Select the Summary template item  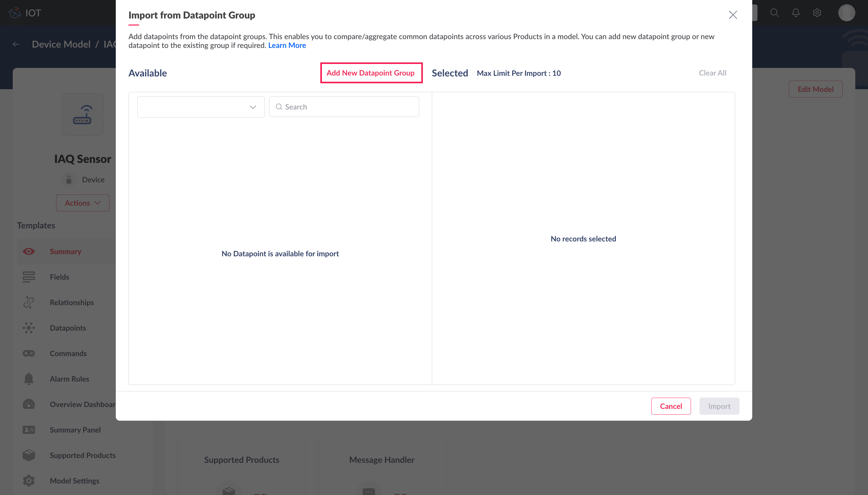tap(66, 251)
